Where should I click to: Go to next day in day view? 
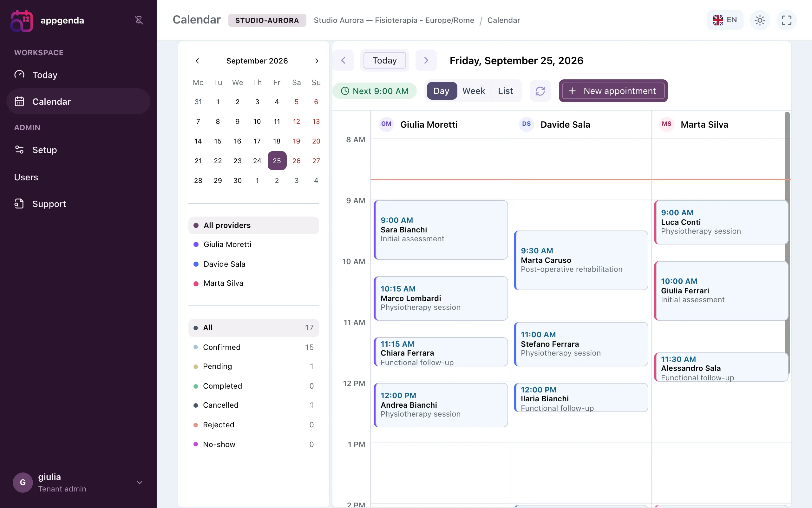click(x=426, y=60)
